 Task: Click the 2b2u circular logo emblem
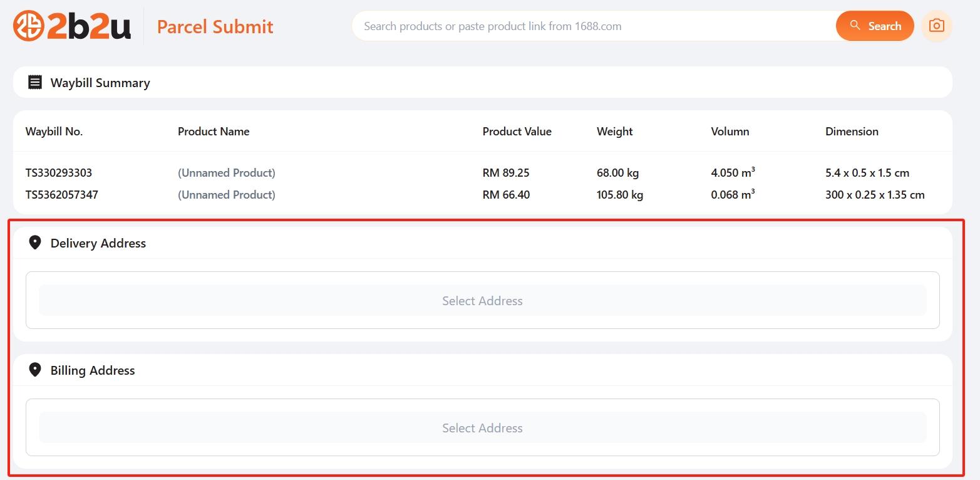click(x=28, y=26)
